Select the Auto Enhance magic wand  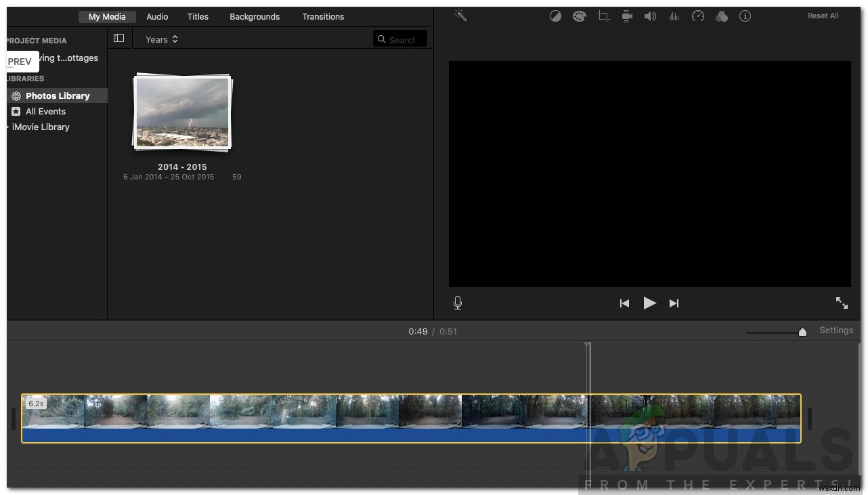[461, 16]
